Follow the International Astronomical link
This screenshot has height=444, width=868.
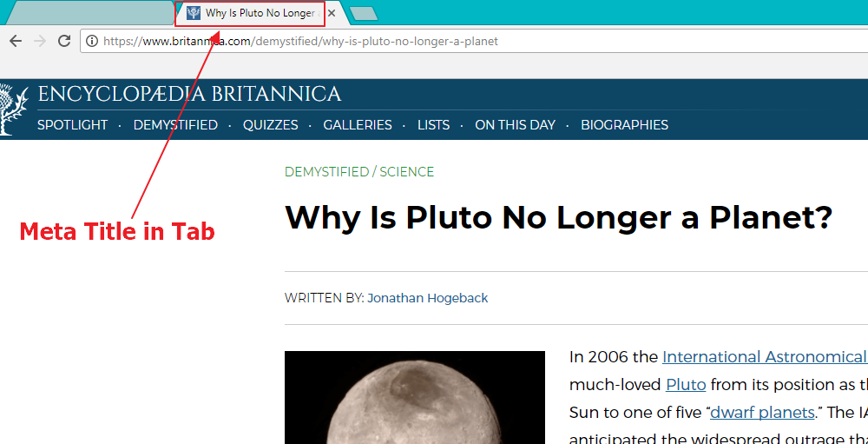pyautogui.click(x=764, y=357)
